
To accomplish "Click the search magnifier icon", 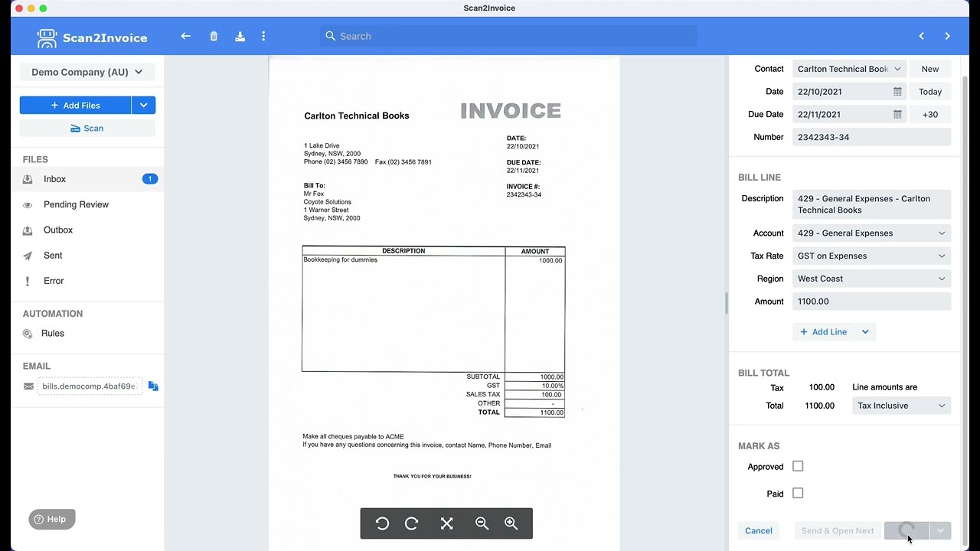I will pyautogui.click(x=330, y=36).
